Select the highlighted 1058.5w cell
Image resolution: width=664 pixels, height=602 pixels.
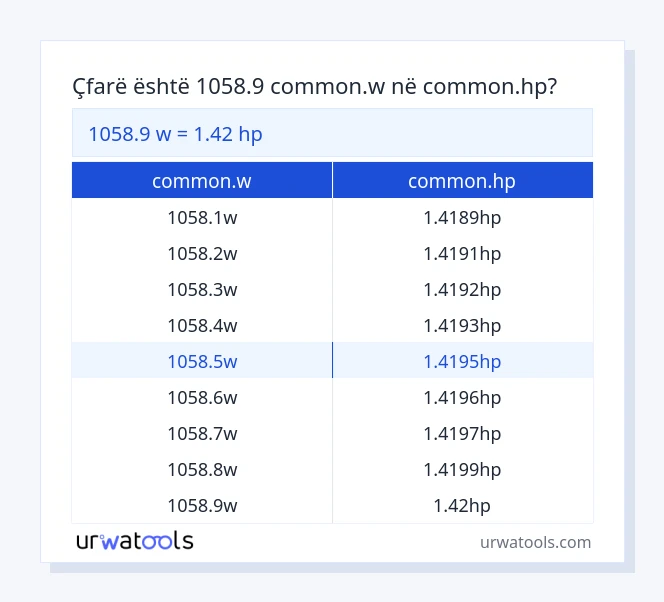coord(202,361)
